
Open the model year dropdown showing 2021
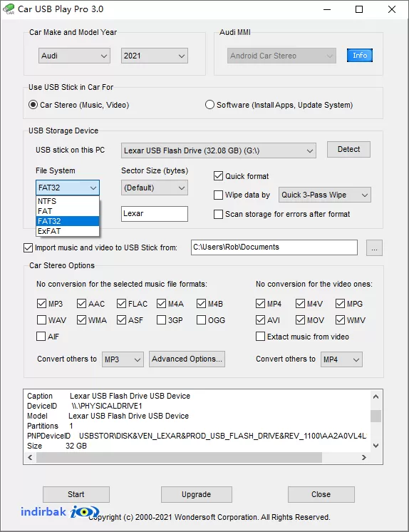click(x=155, y=56)
